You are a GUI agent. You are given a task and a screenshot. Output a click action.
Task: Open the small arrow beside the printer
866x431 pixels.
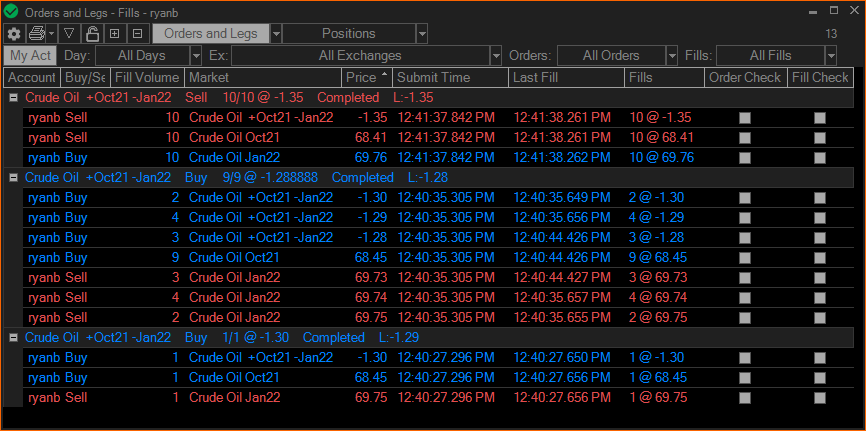(51, 34)
